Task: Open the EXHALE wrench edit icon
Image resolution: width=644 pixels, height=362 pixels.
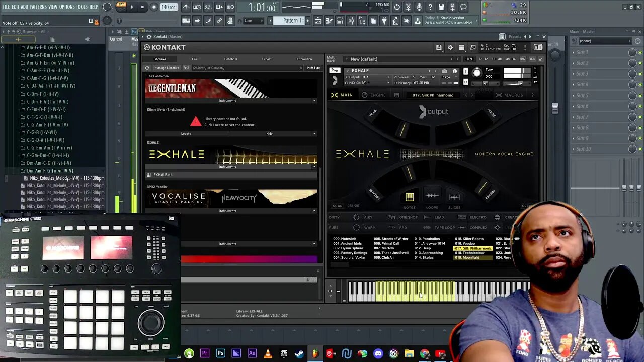Action: pyautogui.click(x=334, y=71)
